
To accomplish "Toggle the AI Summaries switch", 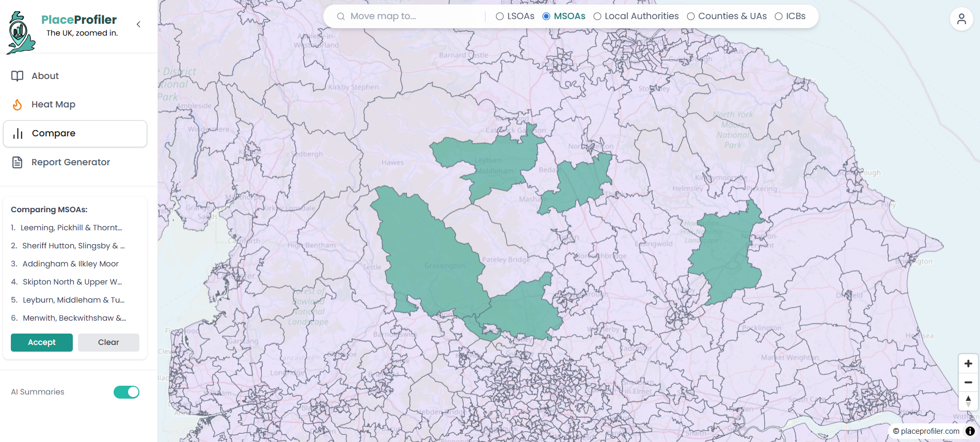I will click(127, 392).
